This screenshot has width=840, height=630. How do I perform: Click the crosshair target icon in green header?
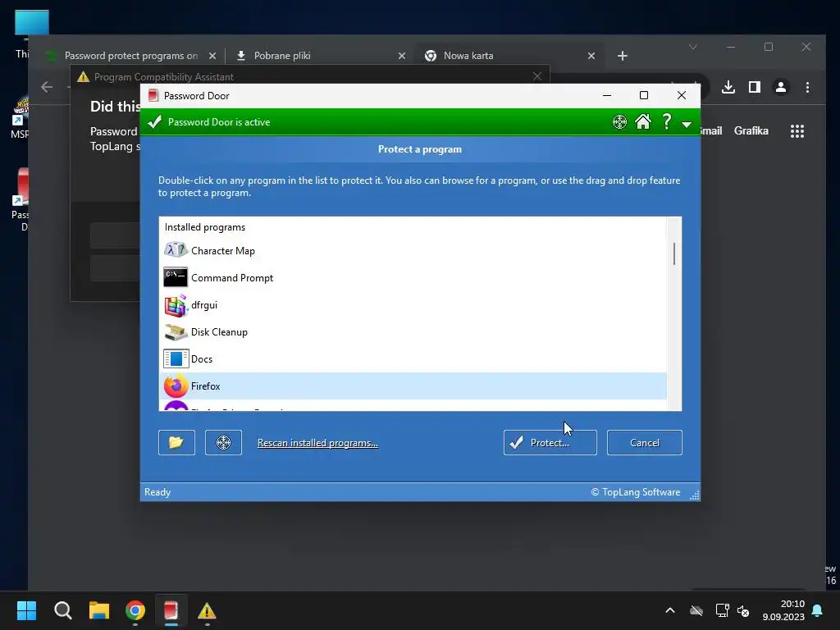tap(619, 122)
